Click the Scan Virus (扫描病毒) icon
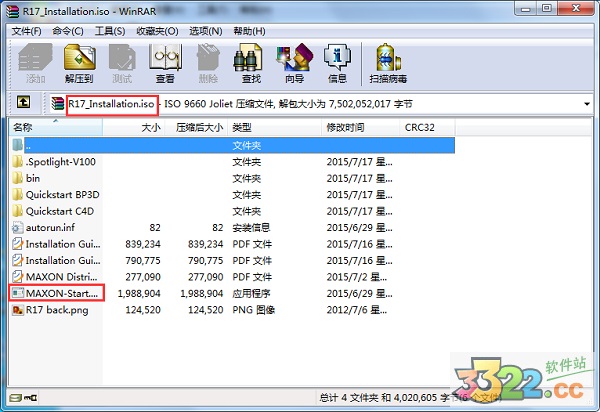This screenshot has width=600, height=412. pyautogui.click(x=388, y=57)
